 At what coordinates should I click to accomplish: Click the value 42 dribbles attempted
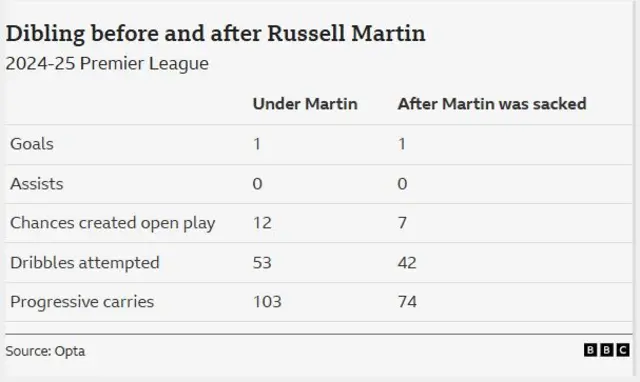tap(407, 263)
